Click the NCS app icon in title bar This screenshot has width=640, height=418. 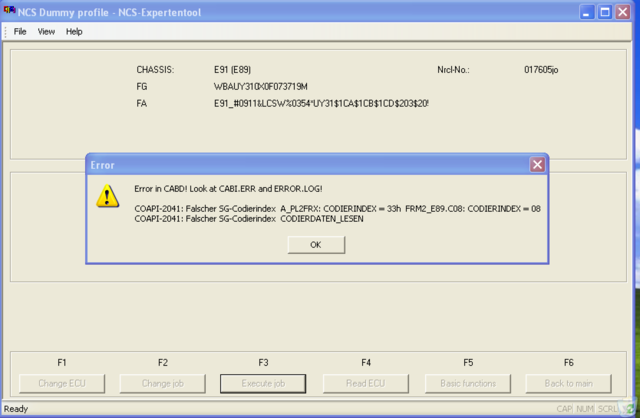tap(11, 12)
